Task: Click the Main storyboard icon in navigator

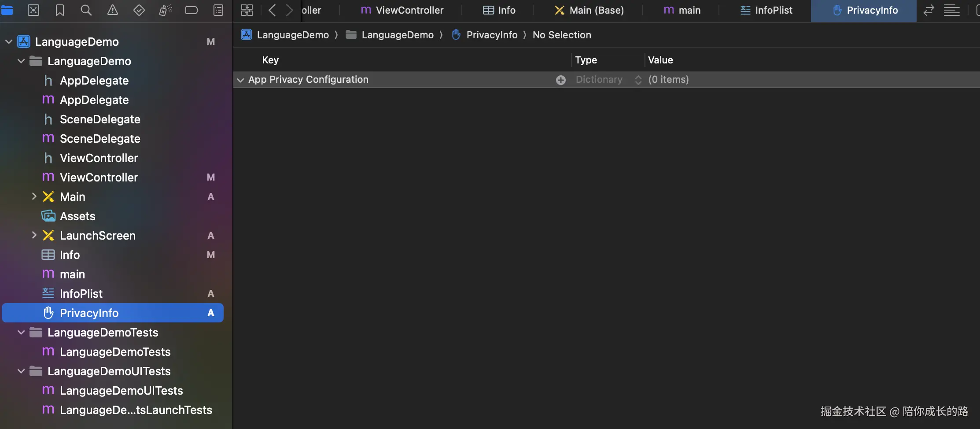Action: (x=48, y=197)
